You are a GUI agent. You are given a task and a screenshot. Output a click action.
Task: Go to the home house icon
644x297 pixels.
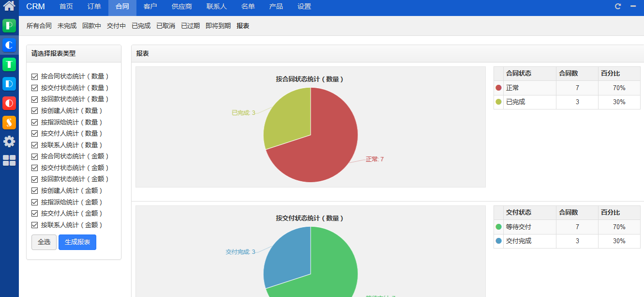point(9,6)
